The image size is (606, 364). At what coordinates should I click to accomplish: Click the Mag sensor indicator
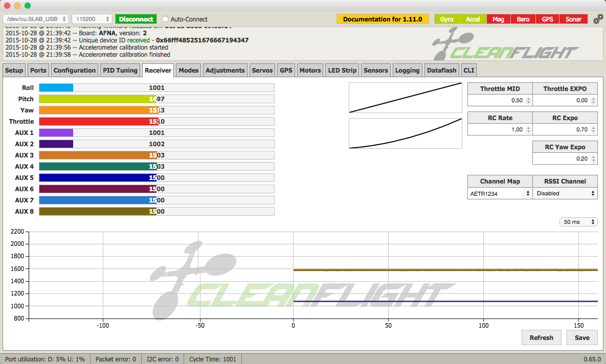pyautogui.click(x=498, y=19)
